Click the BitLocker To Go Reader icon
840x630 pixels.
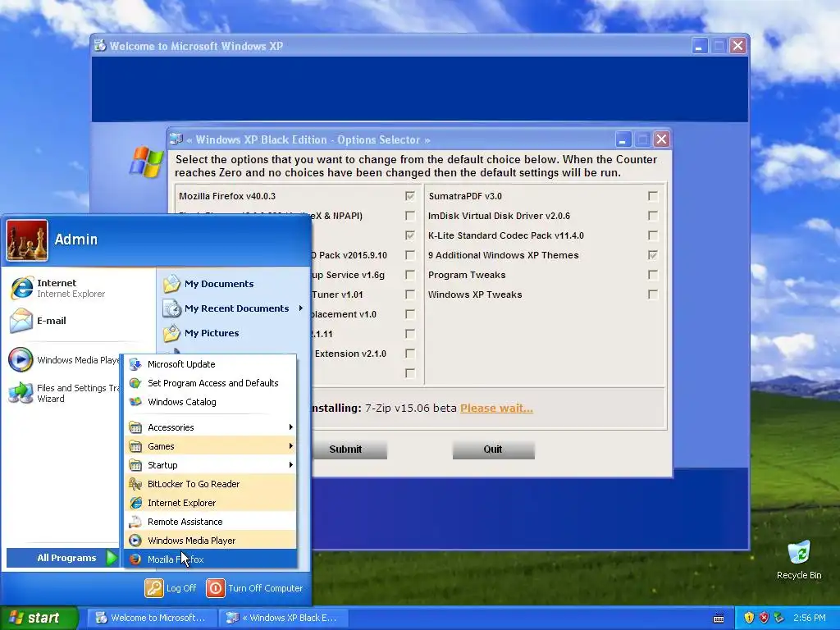pos(135,484)
